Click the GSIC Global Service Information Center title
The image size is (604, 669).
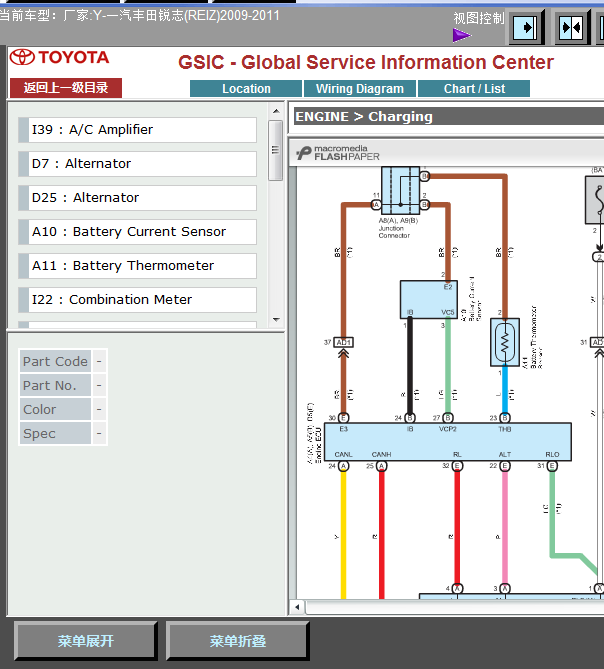(366, 62)
